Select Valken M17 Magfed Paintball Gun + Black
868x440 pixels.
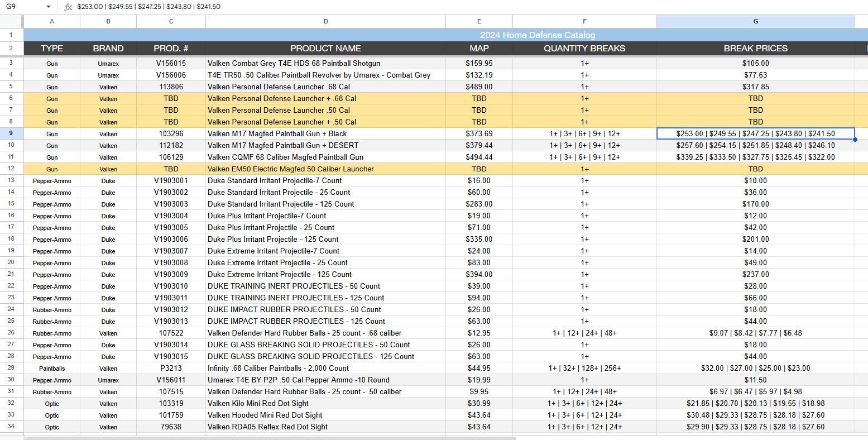325,133
